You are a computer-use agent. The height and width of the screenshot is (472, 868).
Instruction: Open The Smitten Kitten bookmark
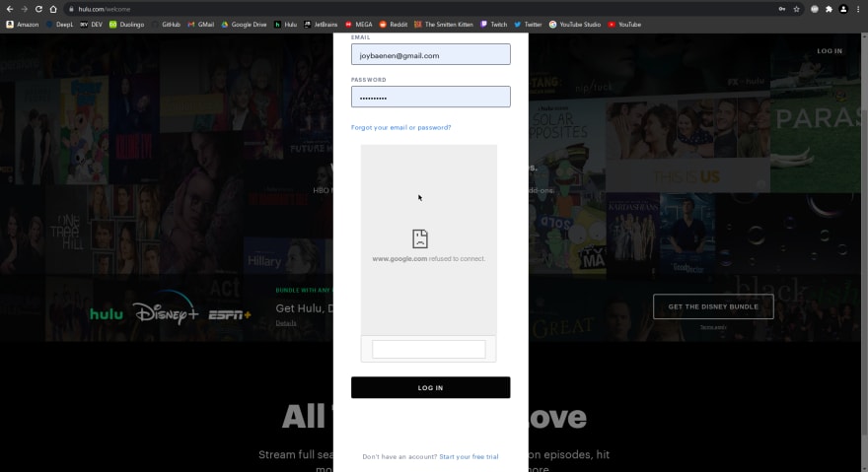point(444,25)
